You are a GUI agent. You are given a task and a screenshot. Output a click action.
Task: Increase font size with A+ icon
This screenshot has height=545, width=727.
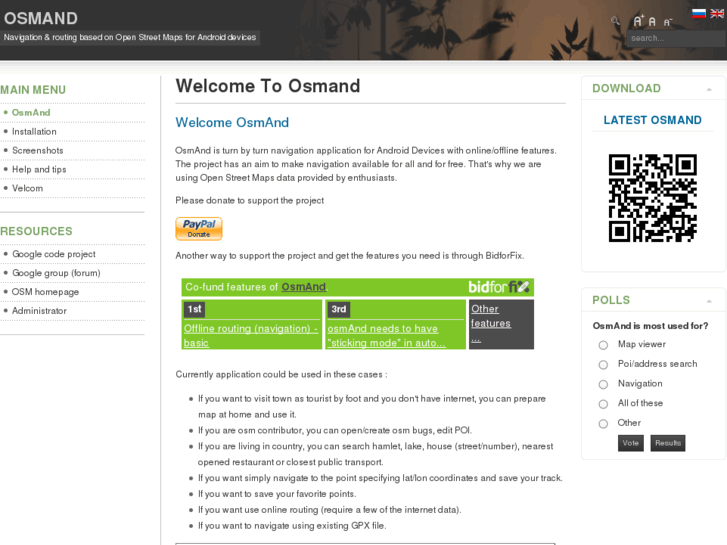[x=639, y=21]
